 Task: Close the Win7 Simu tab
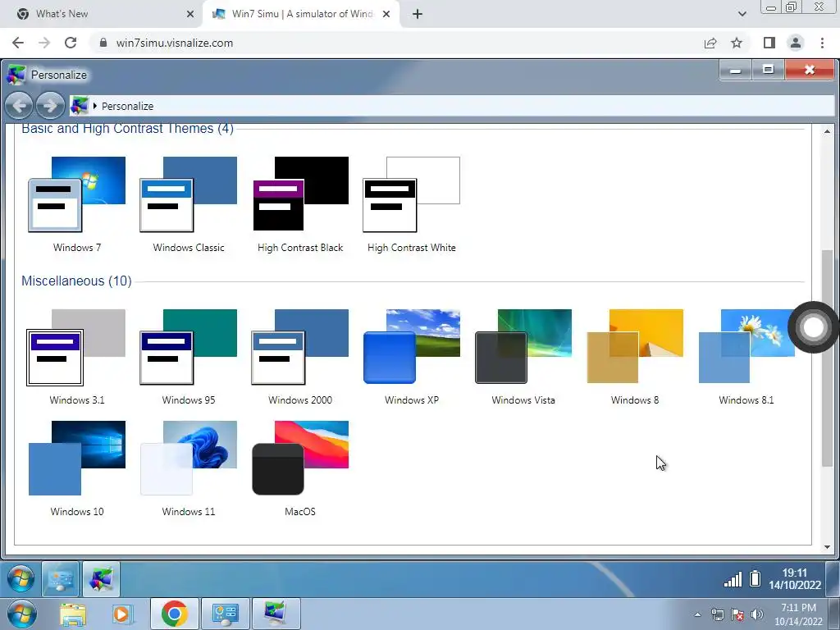pyautogui.click(x=386, y=15)
